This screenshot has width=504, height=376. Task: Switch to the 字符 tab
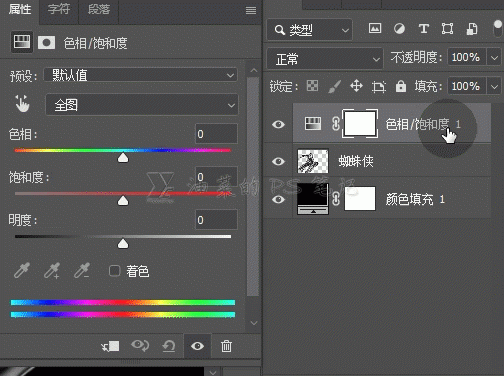tap(59, 10)
